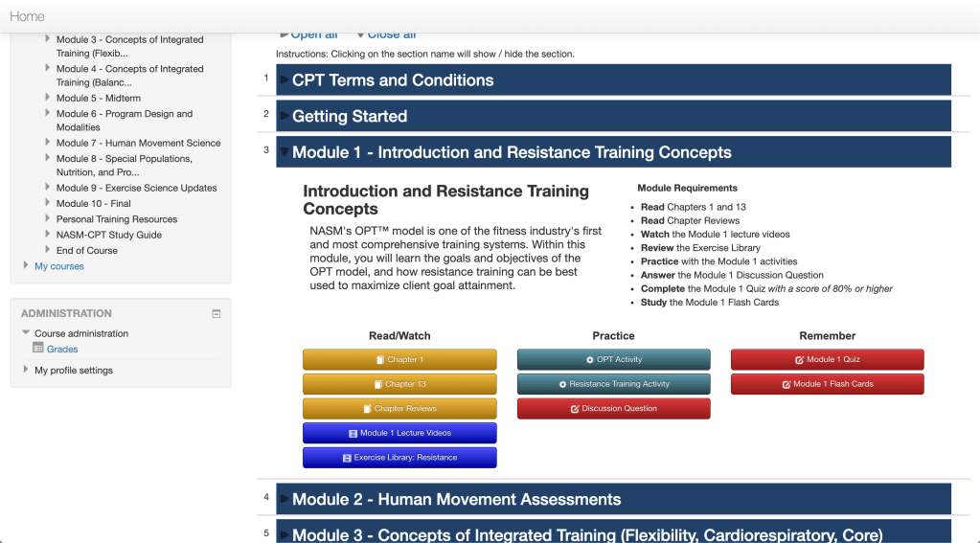Click the Grades table icon
This screenshot has height=543, width=980.
coord(38,349)
